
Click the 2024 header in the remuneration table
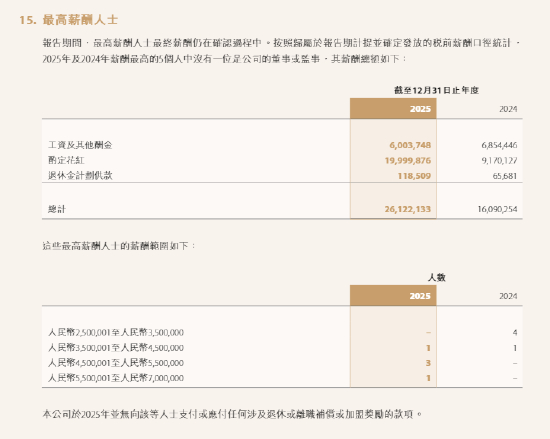tap(508, 109)
